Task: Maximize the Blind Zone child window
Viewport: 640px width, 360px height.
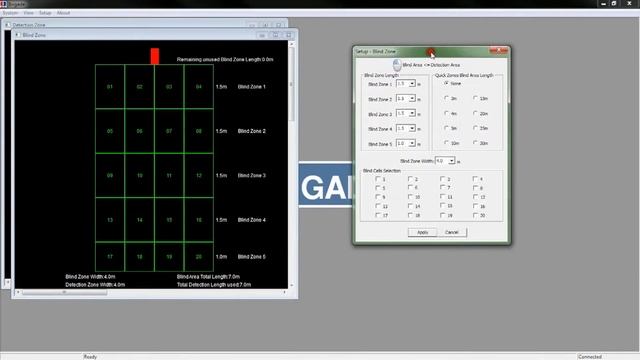Action: [x=276, y=35]
